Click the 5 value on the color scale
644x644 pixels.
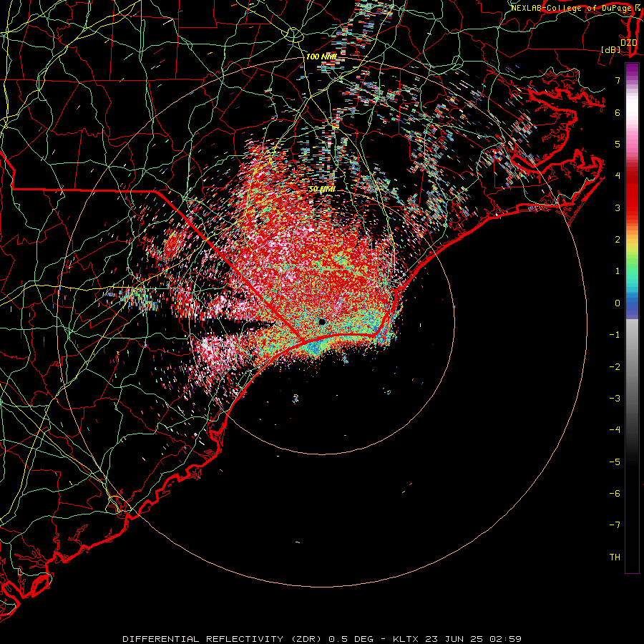618,144
